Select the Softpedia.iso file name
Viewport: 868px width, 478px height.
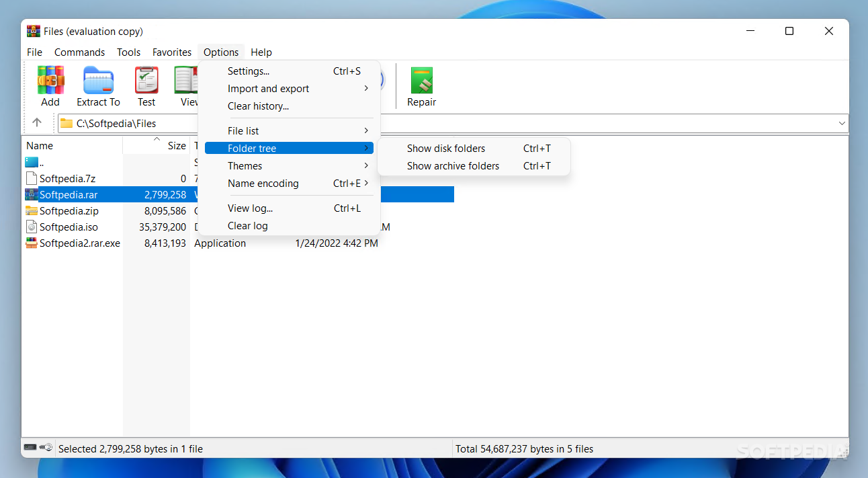tap(69, 227)
